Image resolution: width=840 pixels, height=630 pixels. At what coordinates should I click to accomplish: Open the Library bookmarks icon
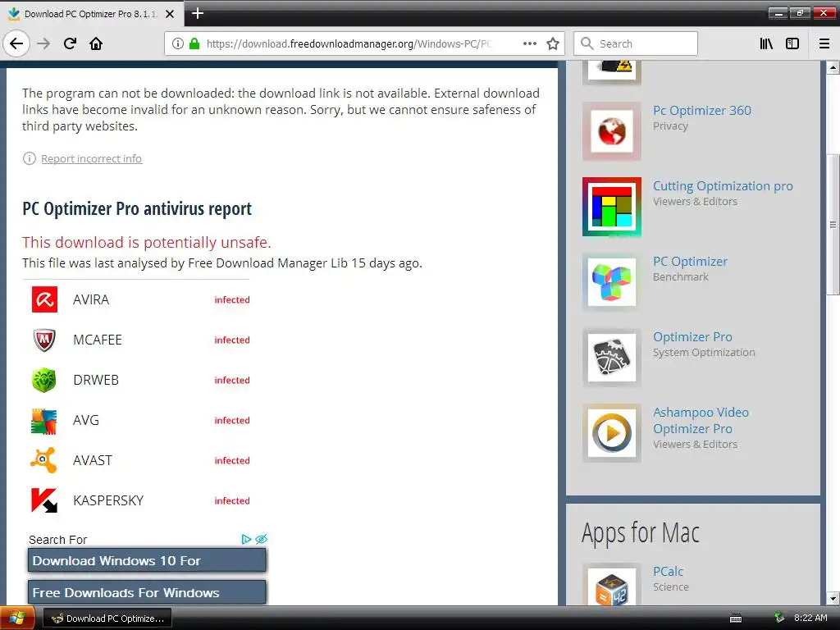coord(767,43)
